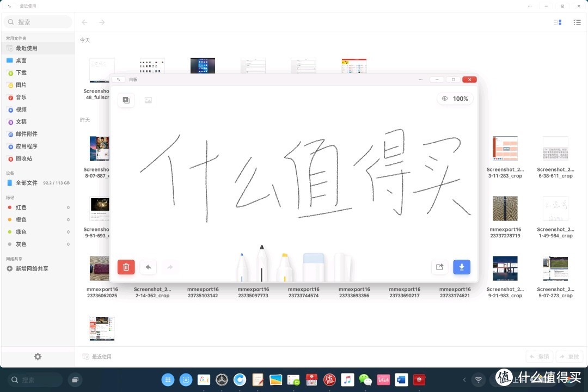Open 应用程序 in the sidebar
The image size is (588, 392).
point(38,146)
